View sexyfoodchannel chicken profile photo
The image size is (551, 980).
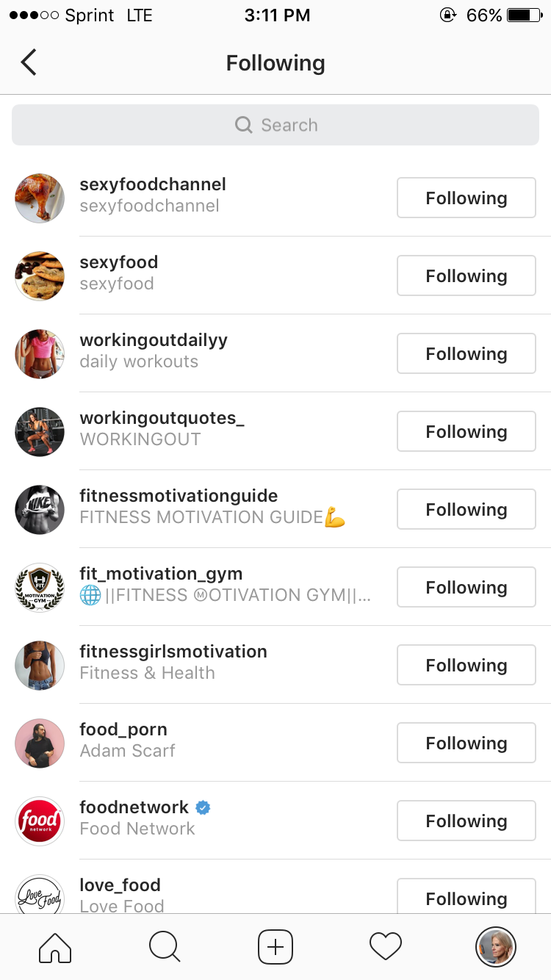[40, 198]
